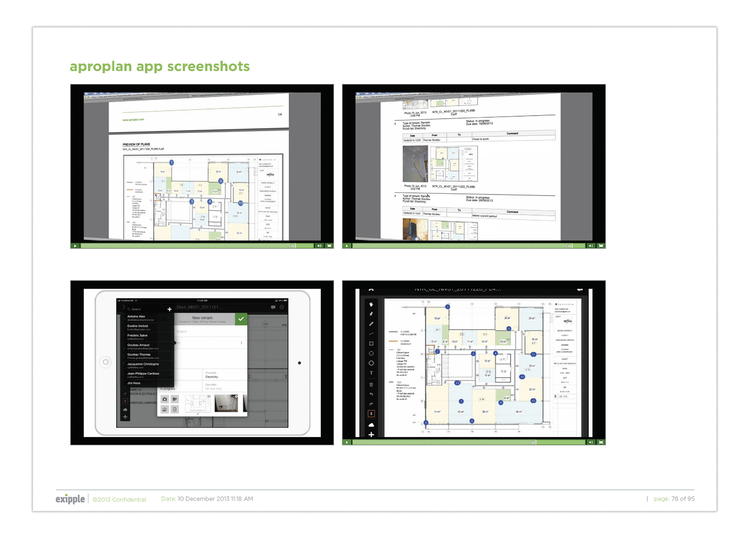Seek on the remark report video progress bar
The image size is (756, 536).
pyautogui.click(x=469, y=246)
